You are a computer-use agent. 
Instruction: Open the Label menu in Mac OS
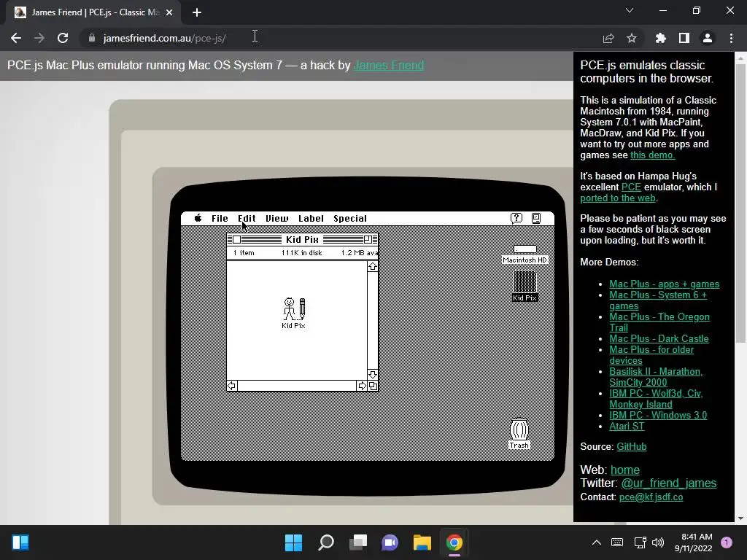[311, 219]
